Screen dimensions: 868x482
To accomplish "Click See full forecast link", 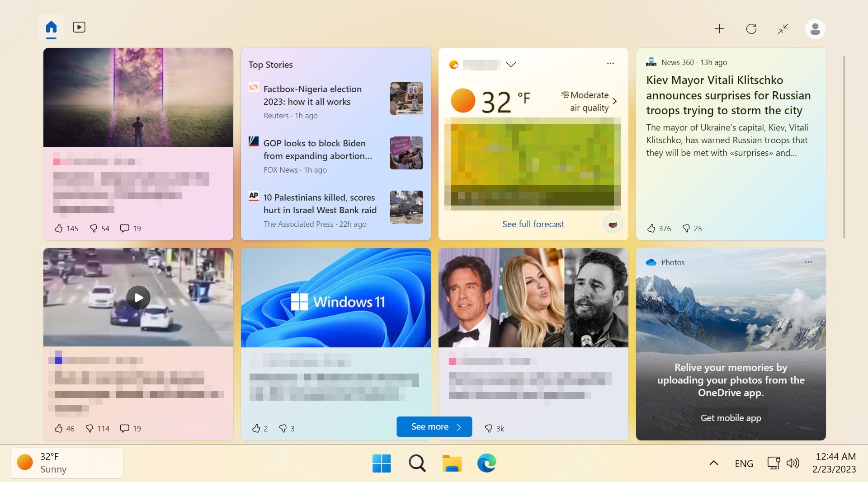I will point(533,224).
